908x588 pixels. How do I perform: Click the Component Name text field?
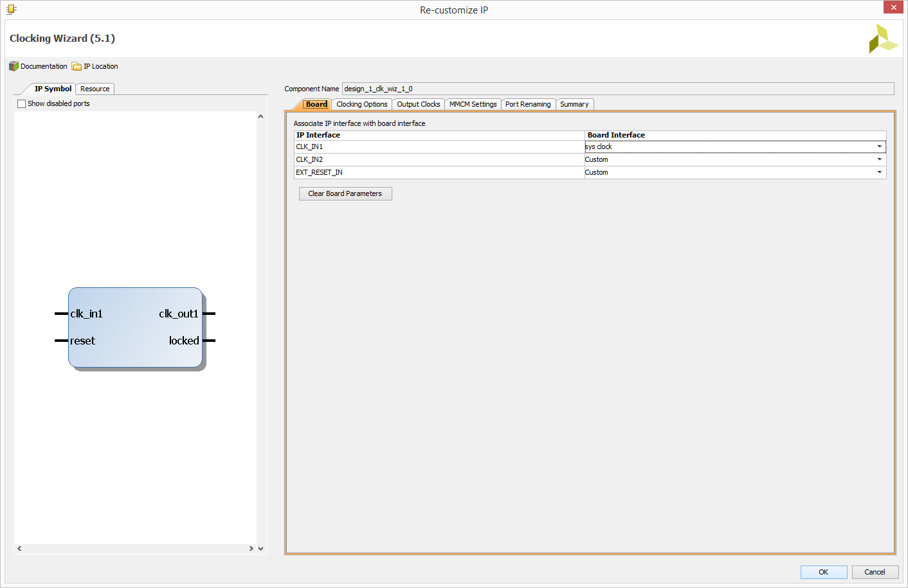pyautogui.click(x=617, y=89)
